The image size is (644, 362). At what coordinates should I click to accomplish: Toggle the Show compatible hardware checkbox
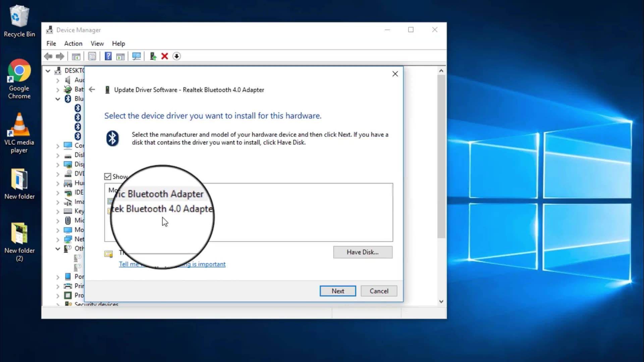click(x=108, y=176)
